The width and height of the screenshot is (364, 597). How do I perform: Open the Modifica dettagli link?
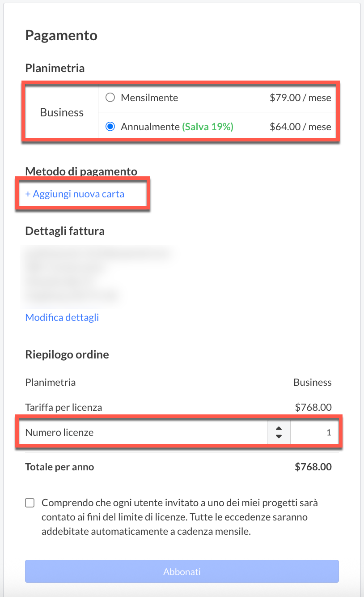[x=62, y=317]
